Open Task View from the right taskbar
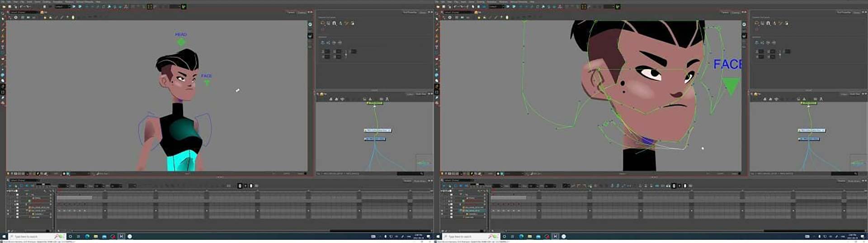This screenshot has height=243, width=868. tap(513, 236)
